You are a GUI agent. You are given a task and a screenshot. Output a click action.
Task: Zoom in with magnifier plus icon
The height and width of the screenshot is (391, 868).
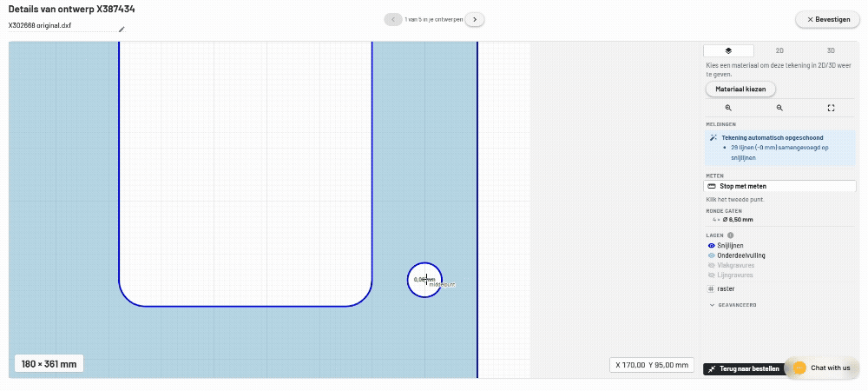(x=728, y=108)
